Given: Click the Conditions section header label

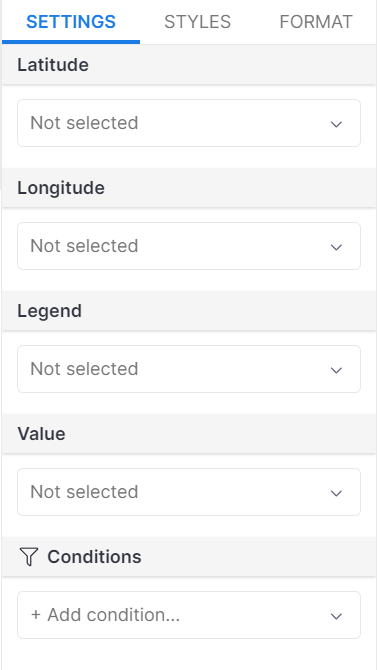Looking at the screenshot, I should 94,557.
